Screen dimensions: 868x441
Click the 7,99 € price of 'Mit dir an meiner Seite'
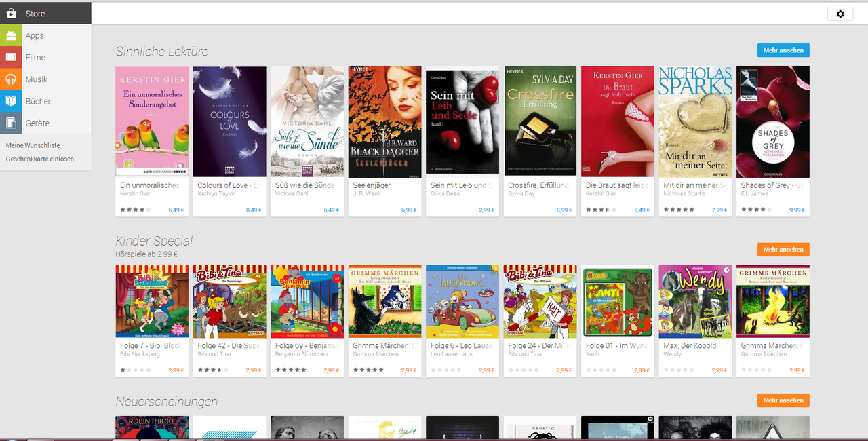[x=719, y=210]
